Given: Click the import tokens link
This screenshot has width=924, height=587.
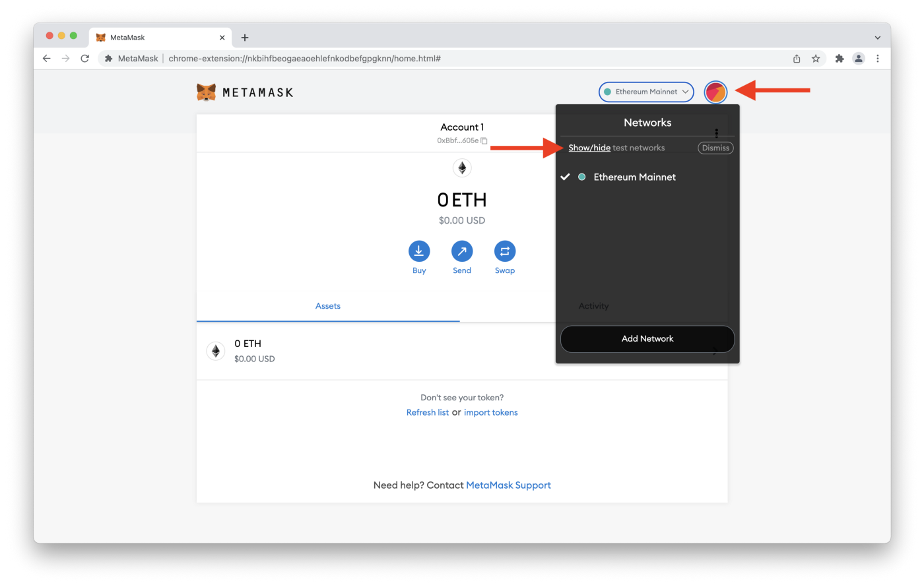Looking at the screenshot, I should 490,412.
